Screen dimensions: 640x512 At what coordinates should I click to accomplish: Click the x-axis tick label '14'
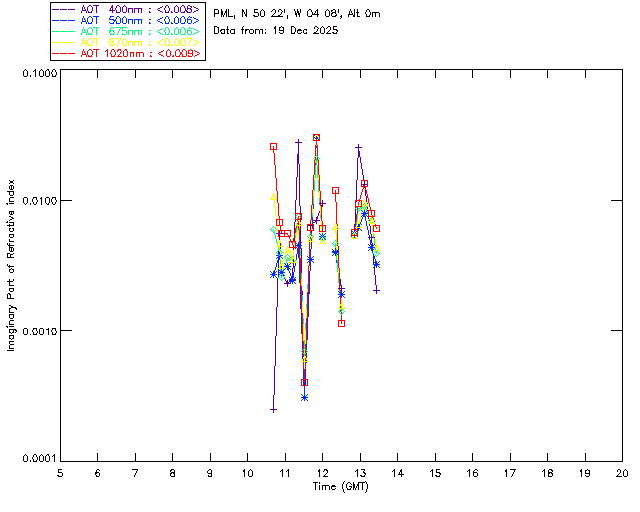click(398, 473)
